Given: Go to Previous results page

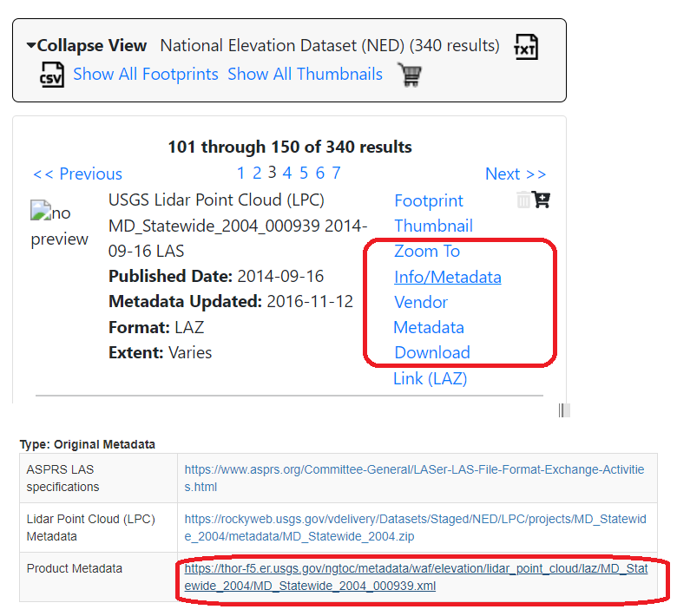Looking at the screenshot, I should (77, 174).
